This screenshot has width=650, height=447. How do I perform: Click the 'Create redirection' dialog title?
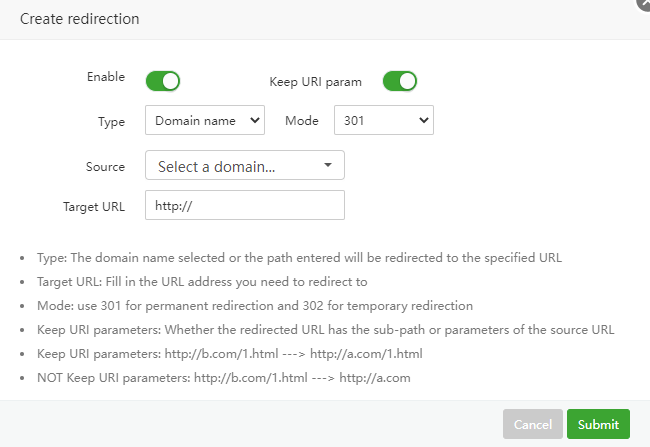80,19
